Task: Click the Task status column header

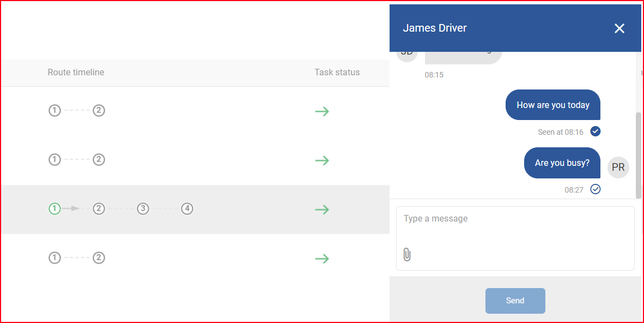Action: 337,73
